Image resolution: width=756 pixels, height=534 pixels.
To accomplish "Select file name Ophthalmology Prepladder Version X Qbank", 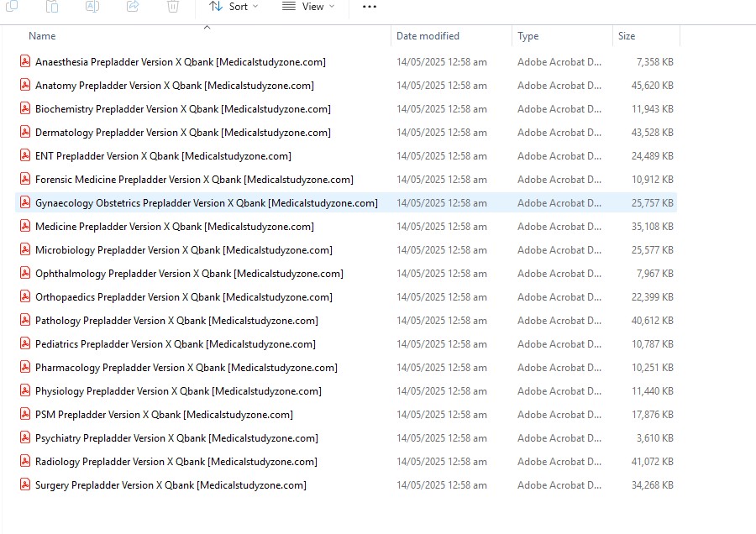I will point(190,274).
